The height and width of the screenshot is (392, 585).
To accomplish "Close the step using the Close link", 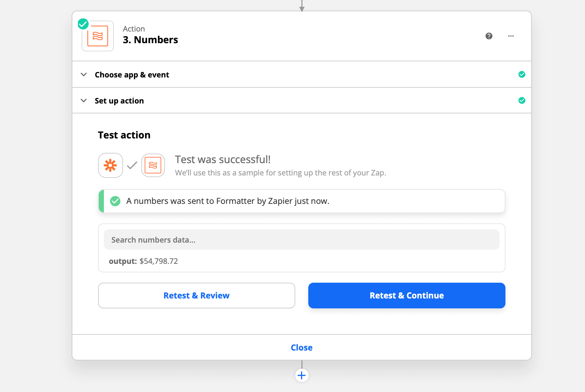I will (301, 347).
